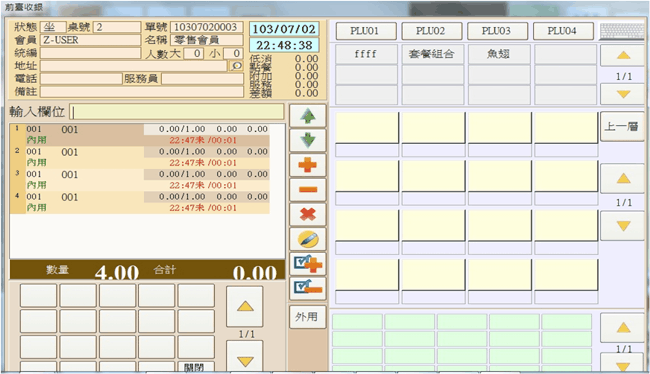Page down in the product grid arrow
The image size is (650, 374).
click(623, 226)
